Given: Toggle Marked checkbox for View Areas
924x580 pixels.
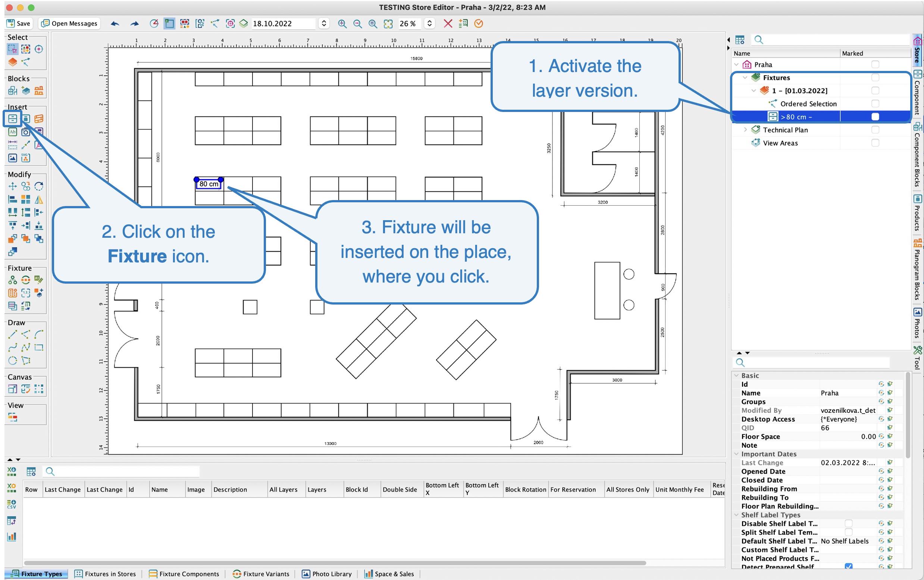Looking at the screenshot, I should pyautogui.click(x=875, y=143).
